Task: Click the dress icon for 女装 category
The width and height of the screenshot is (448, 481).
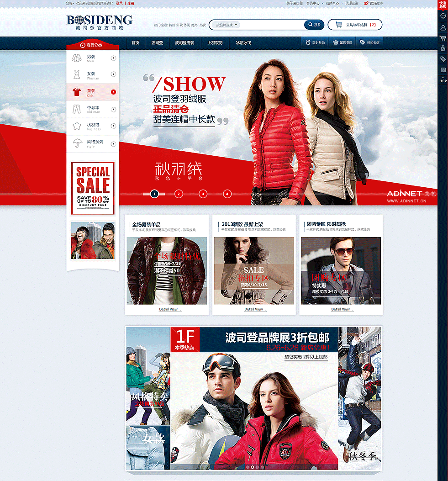Action: coord(77,74)
